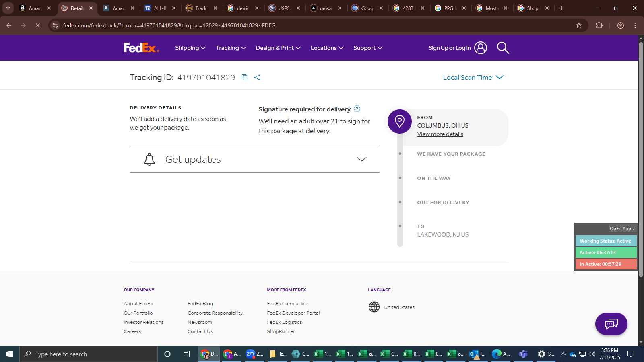The image size is (644, 362).
Task: Open the chat assistant button
Action: 611,324
